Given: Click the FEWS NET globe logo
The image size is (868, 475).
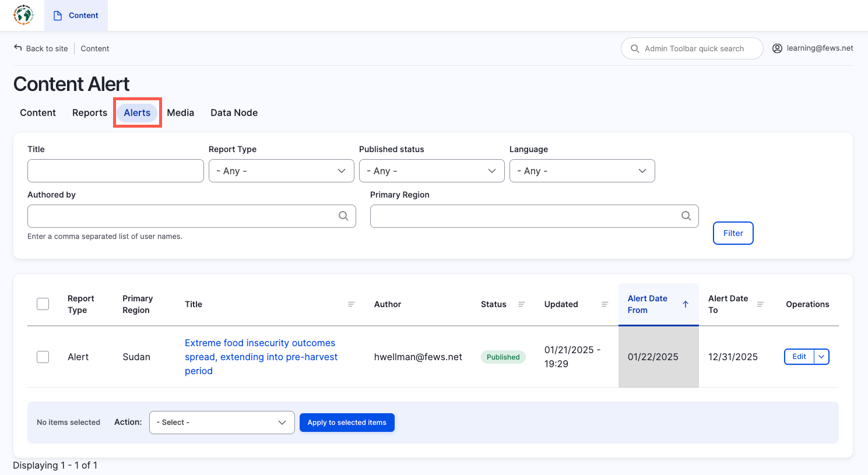Looking at the screenshot, I should [x=23, y=15].
